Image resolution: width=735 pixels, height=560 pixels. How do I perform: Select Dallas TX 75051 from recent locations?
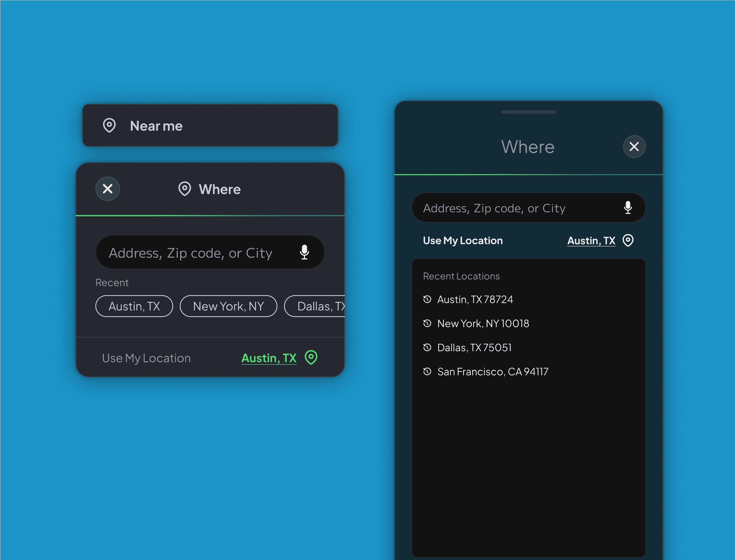click(x=474, y=347)
